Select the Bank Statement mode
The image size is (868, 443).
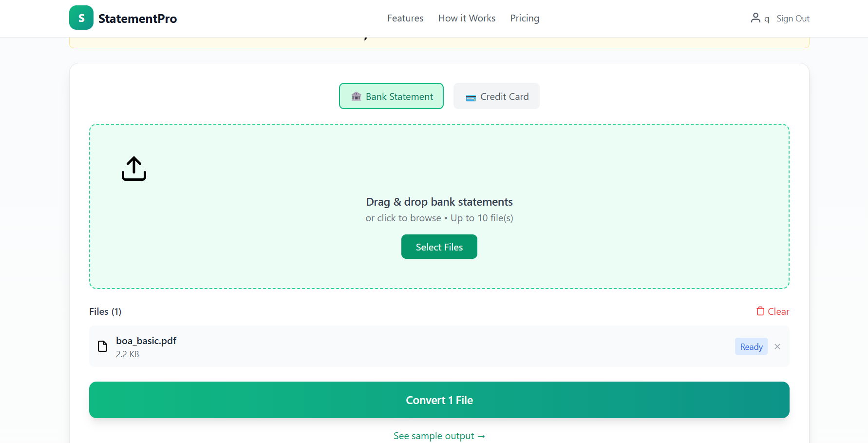(x=391, y=96)
